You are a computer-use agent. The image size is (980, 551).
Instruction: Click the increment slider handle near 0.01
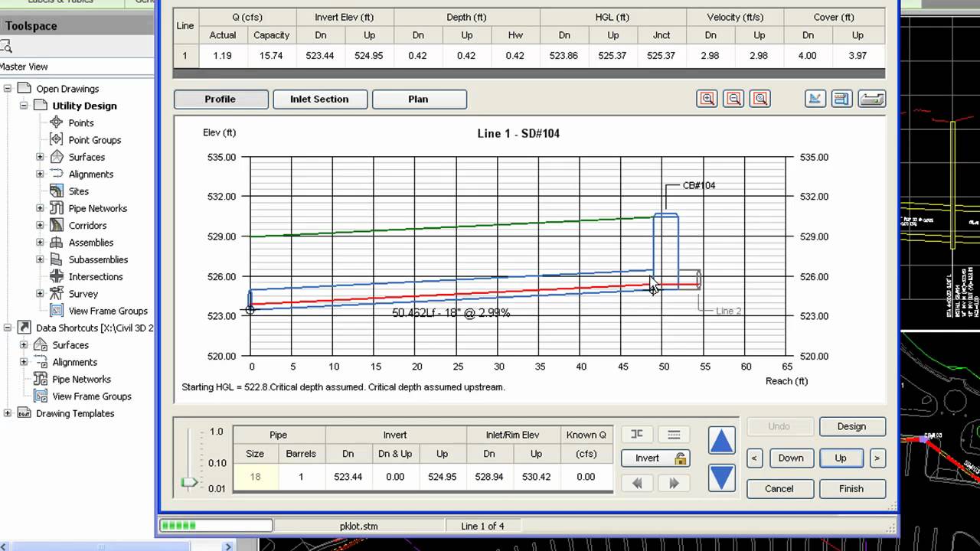189,482
